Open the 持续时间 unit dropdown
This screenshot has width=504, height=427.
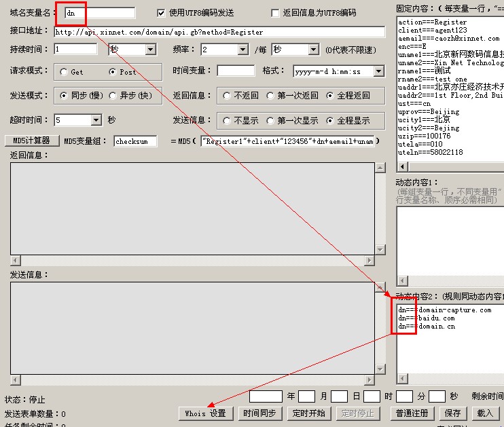point(150,50)
